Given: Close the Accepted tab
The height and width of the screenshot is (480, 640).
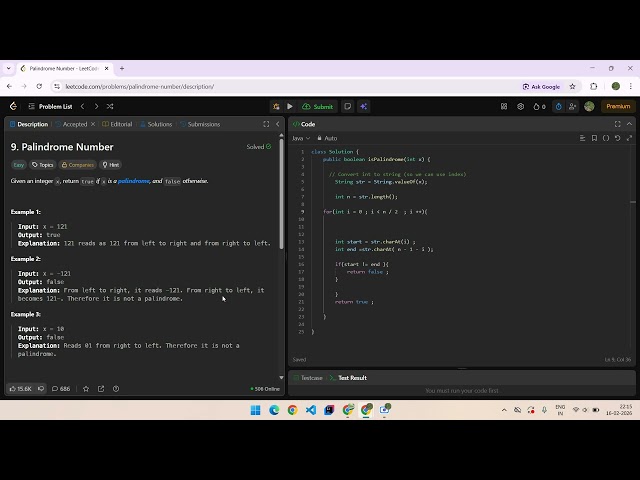Looking at the screenshot, I should click(93, 124).
